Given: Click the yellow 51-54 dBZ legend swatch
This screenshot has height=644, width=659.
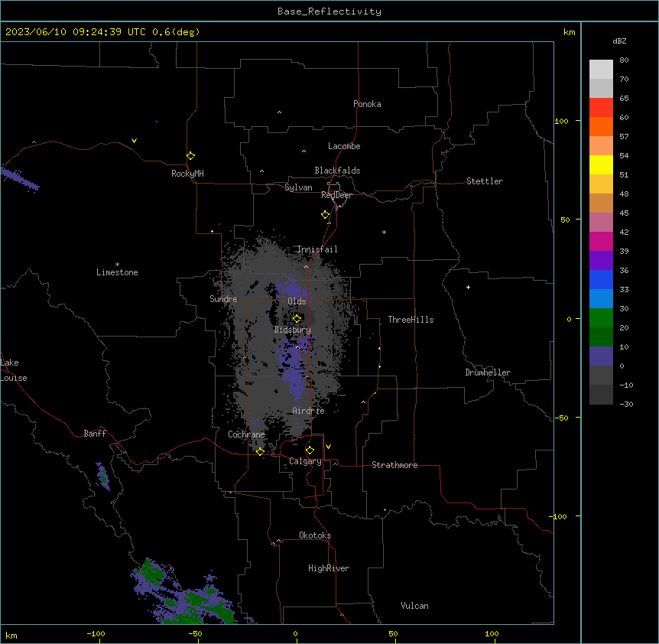Looking at the screenshot, I should [x=601, y=164].
